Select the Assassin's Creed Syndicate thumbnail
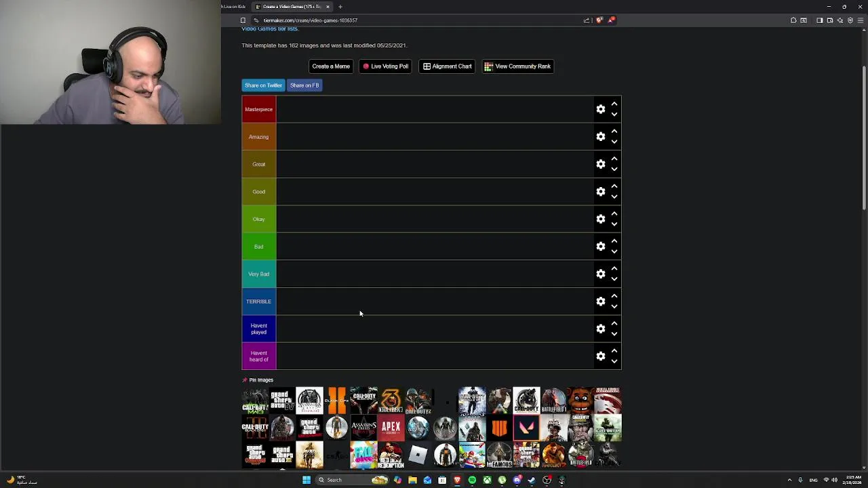 (309, 401)
